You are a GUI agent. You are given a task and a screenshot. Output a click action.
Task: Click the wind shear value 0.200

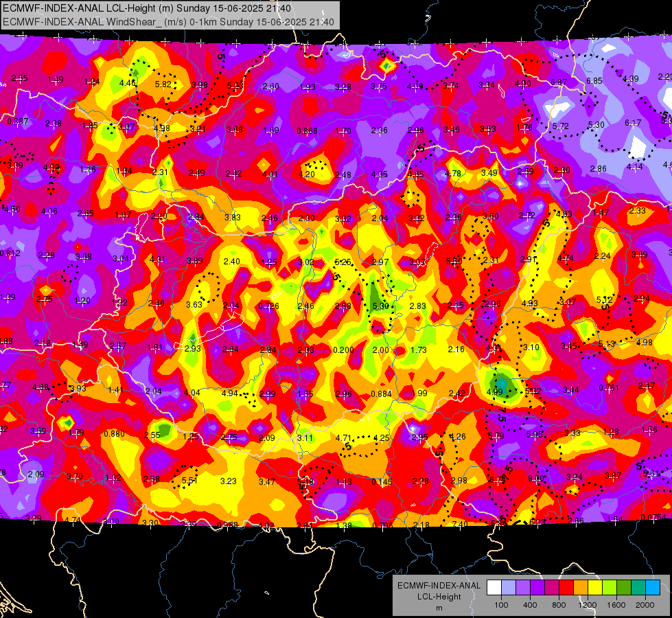coord(343,350)
